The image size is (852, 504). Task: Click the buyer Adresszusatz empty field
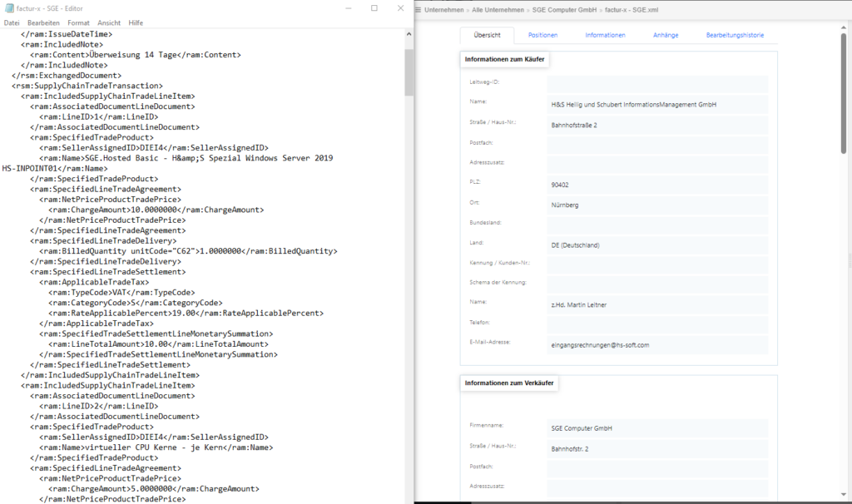(x=657, y=165)
